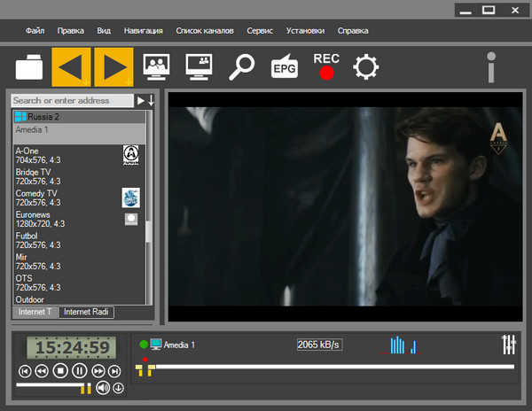The width and height of the screenshot is (532, 411).
Task: Switch to the Internet Radi tab
Action: (x=88, y=313)
